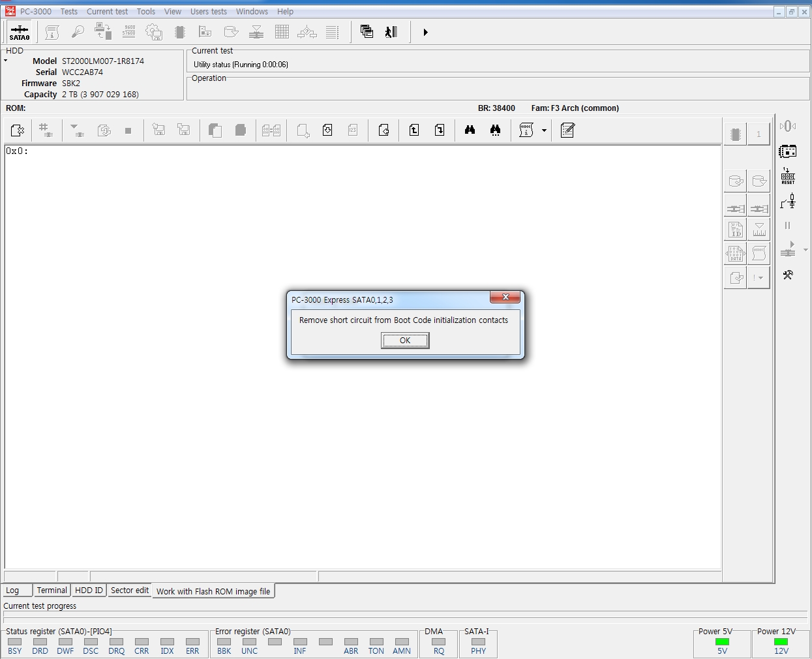The height and width of the screenshot is (659, 812).
Task: Click the SATA0 port icon
Action: click(x=20, y=32)
